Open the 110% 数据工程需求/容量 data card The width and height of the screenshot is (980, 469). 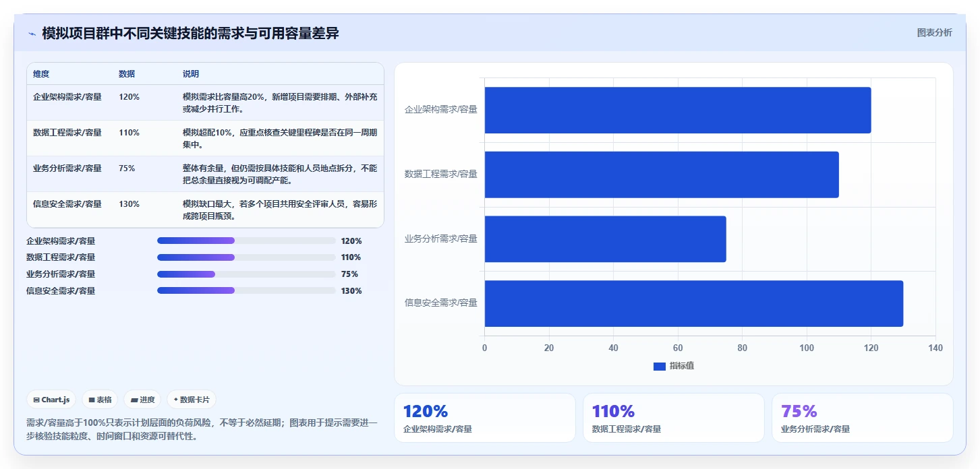point(674,418)
